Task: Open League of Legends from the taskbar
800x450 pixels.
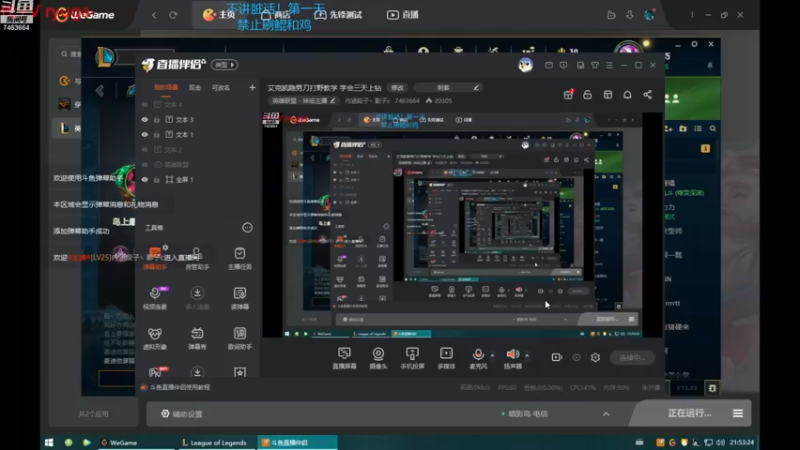Action: [x=214, y=442]
